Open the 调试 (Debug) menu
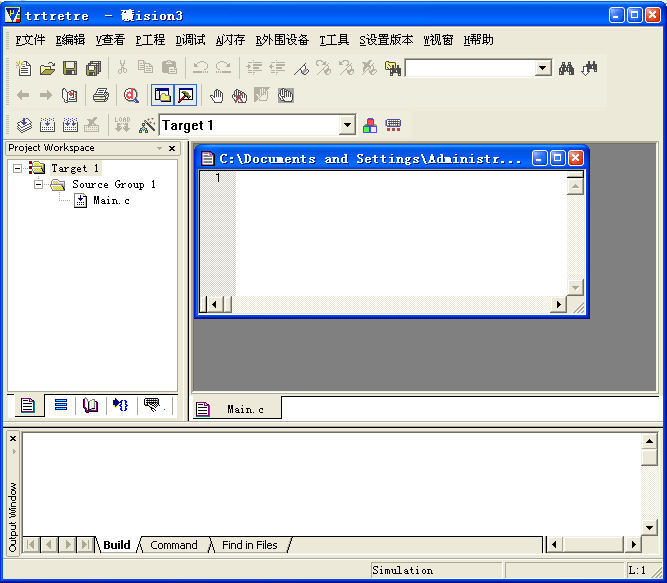This screenshot has width=667, height=583. (x=190, y=40)
